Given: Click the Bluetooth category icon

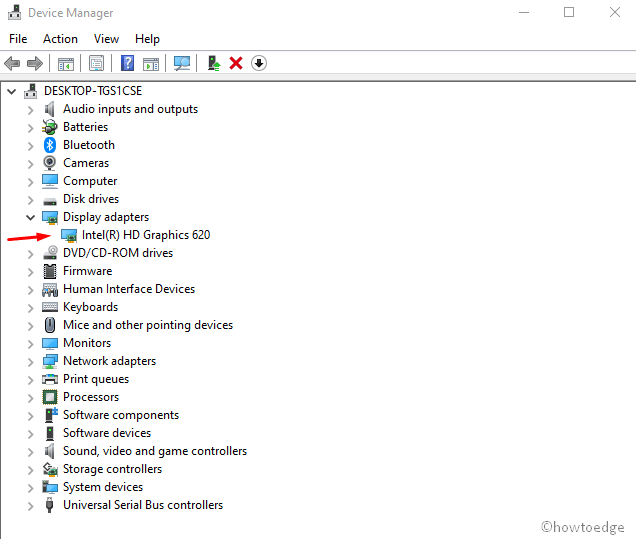Looking at the screenshot, I should coord(50,145).
